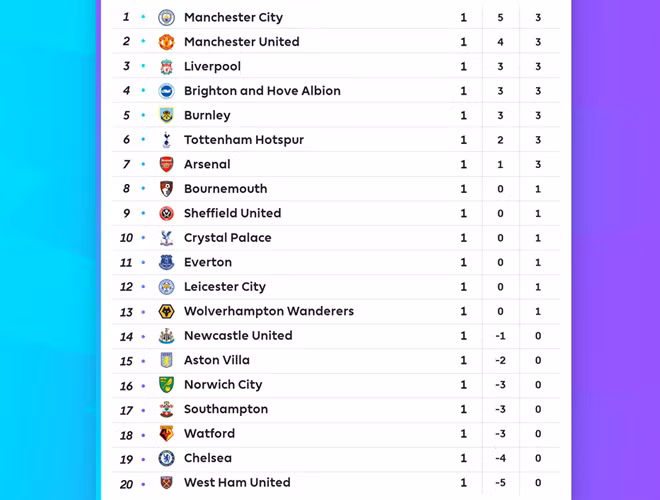Screen dimensions: 660x500
Task: Open the Crystal Palace team link
Action: coord(228,238)
